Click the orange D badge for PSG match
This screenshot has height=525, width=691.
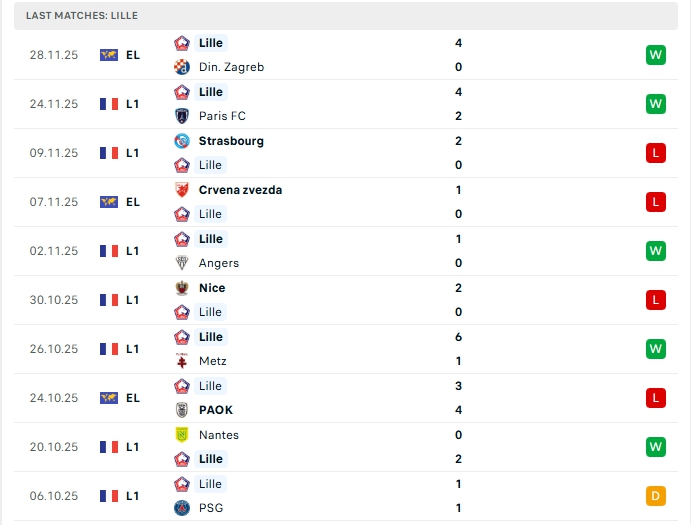(656, 496)
